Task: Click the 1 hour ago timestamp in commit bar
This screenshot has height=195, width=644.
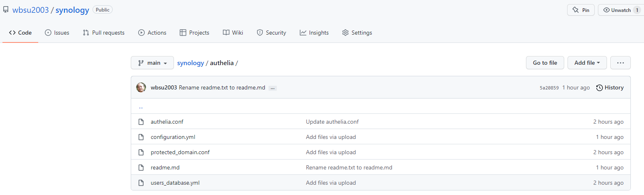Action: point(576,87)
